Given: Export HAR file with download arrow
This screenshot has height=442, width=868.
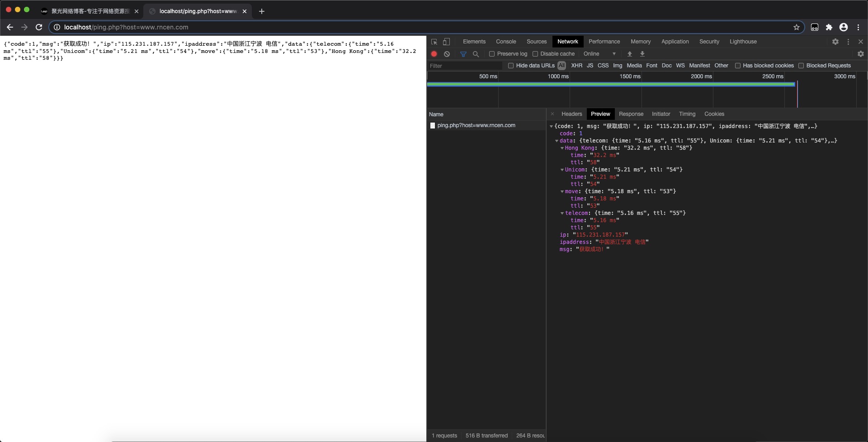Looking at the screenshot, I should (x=642, y=54).
